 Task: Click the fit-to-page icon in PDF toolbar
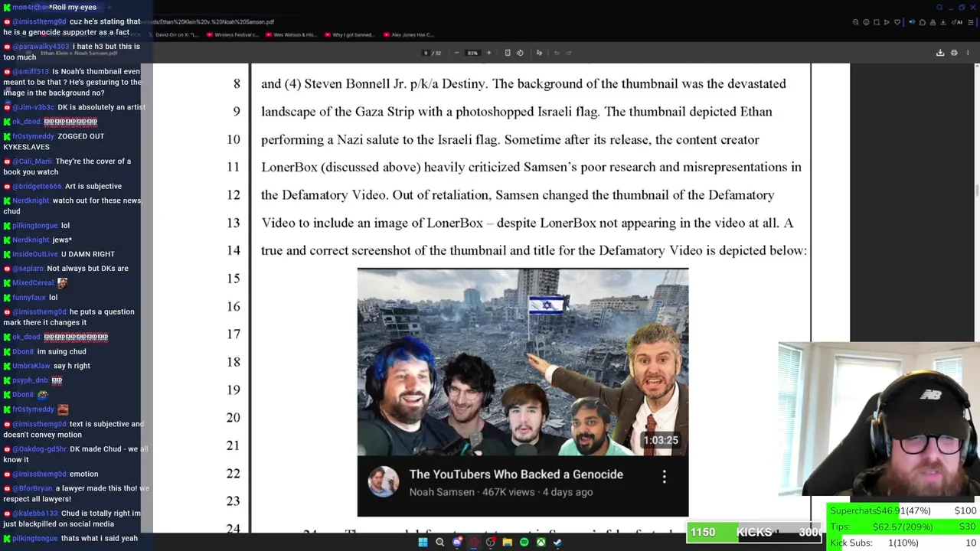tap(508, 53)
